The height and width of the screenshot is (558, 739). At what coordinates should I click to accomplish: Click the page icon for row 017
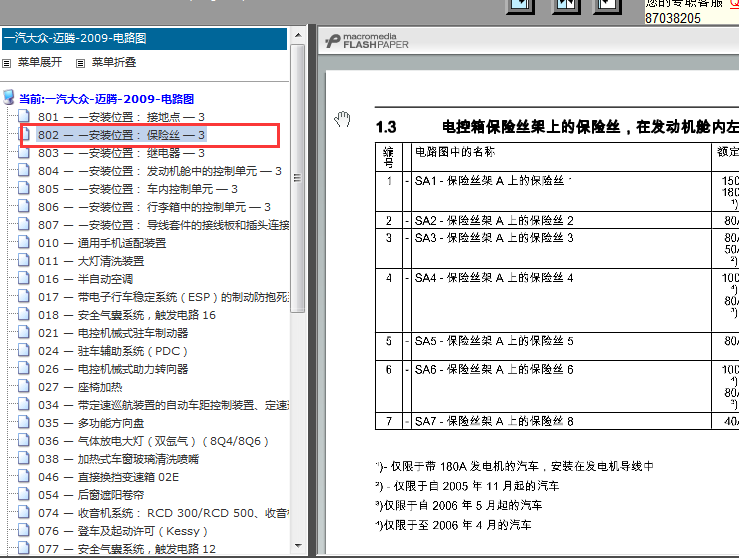tap(24, 296)
